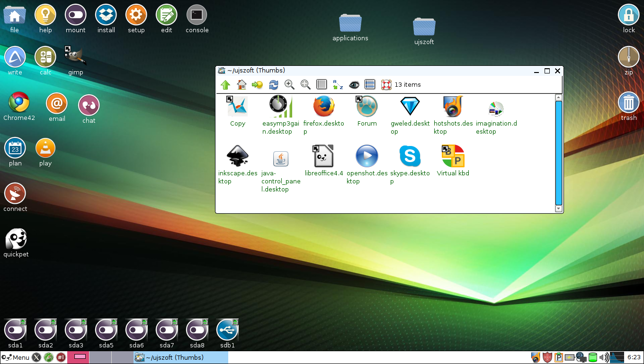The height and width of the screenshot is (364, 644).
Task: Switch to the list details view
Action: pyautogui.click(x=322, y=85)
